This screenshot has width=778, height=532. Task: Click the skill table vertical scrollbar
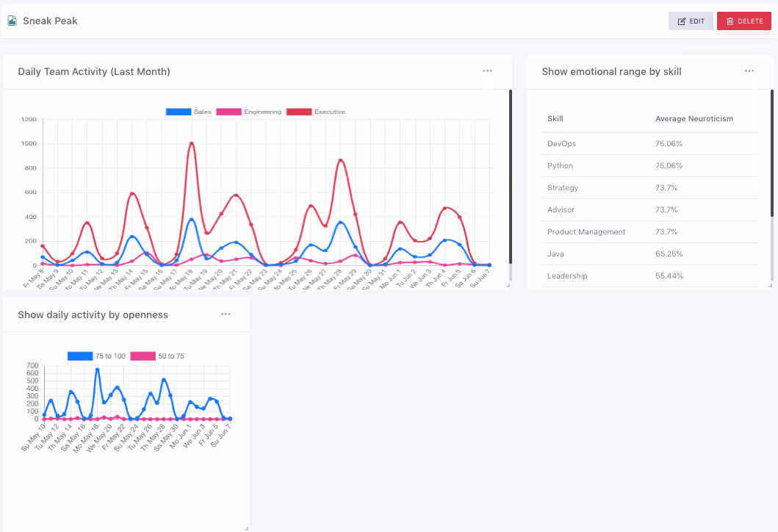tap(771, 153)
